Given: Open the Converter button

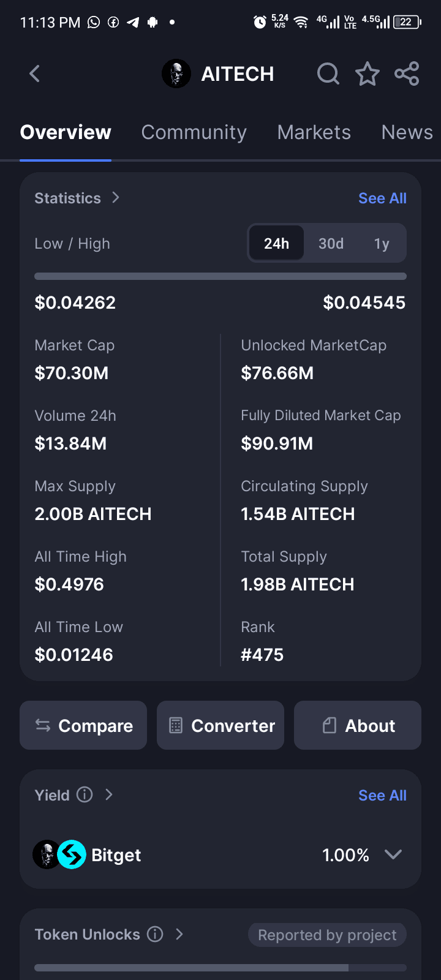Looking at the screenshot, I should point(221,726).
